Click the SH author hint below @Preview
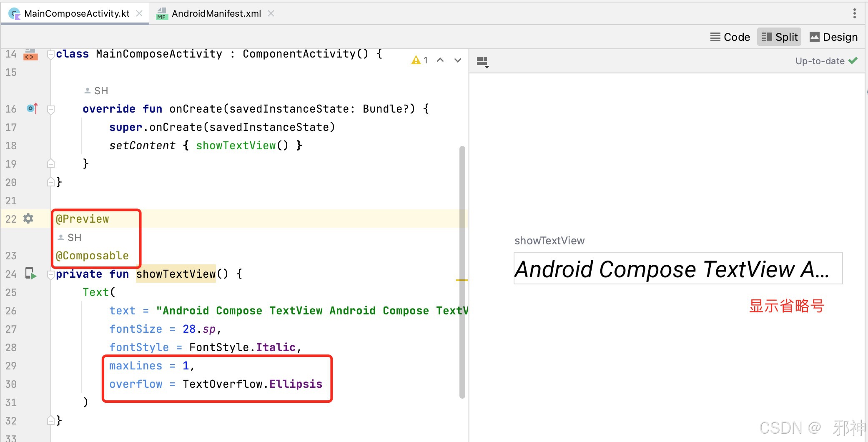 [69, 237]
